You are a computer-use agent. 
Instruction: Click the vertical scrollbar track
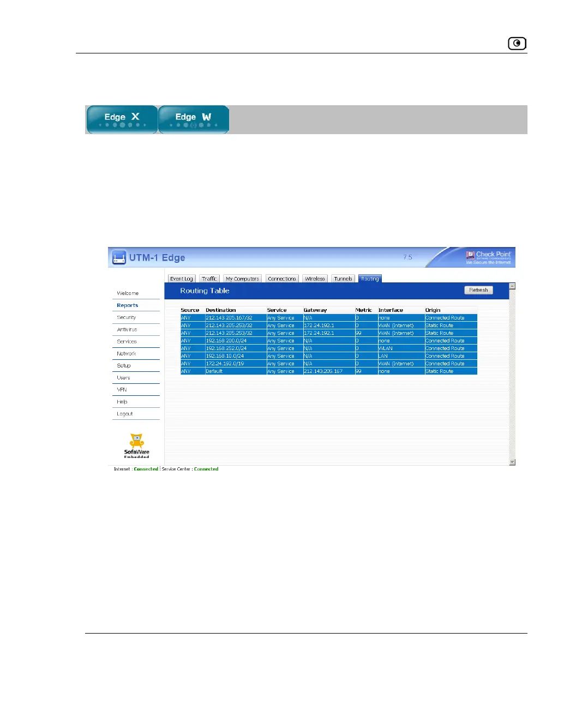click(512, 373)
